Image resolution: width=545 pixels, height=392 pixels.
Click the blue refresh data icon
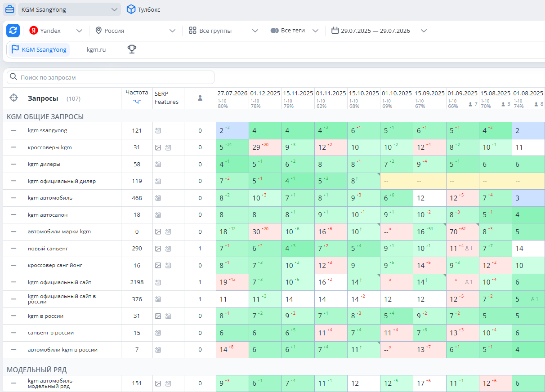(13, 31)
